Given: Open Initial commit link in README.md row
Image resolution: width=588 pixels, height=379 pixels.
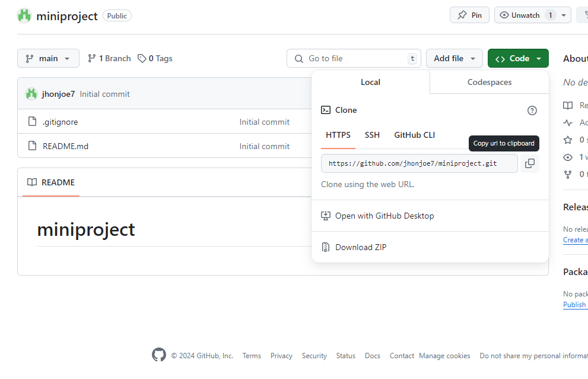Looking at the screenshot, I should click(265, 146).
